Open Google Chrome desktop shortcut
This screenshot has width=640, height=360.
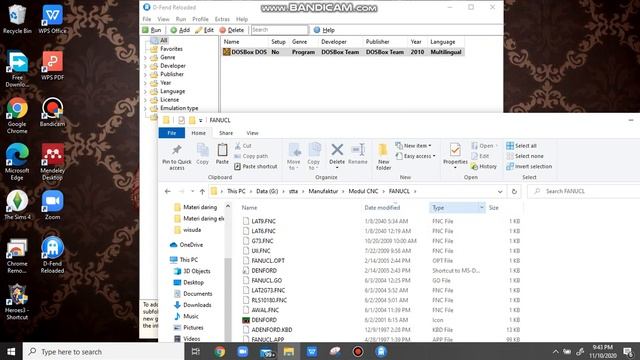coord(17,116)
